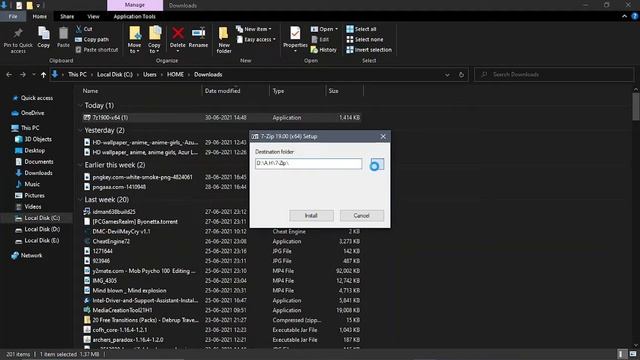Select Network in the sidebar
Screen dimensions: 640x360
pos(27,256)
